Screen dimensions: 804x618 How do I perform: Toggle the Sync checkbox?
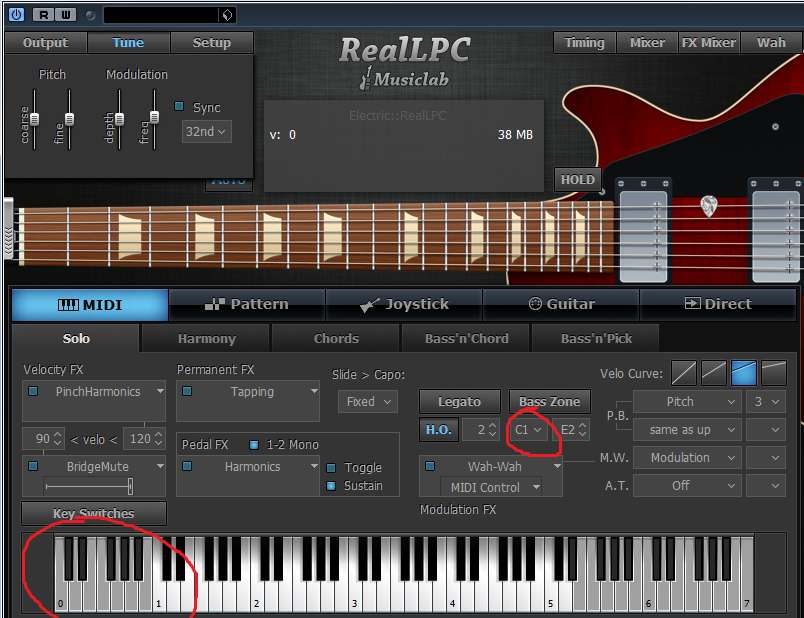179,106
